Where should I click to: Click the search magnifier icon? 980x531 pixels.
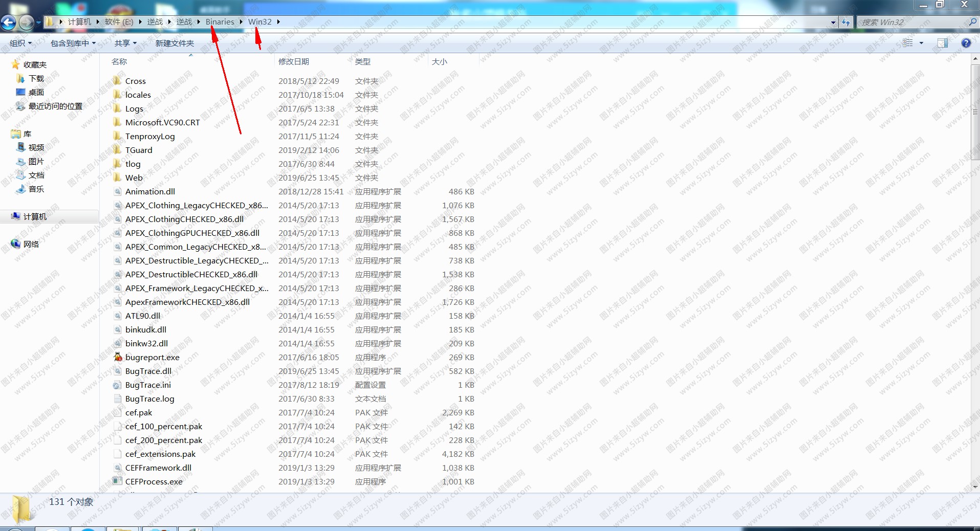tap(972, 22)
